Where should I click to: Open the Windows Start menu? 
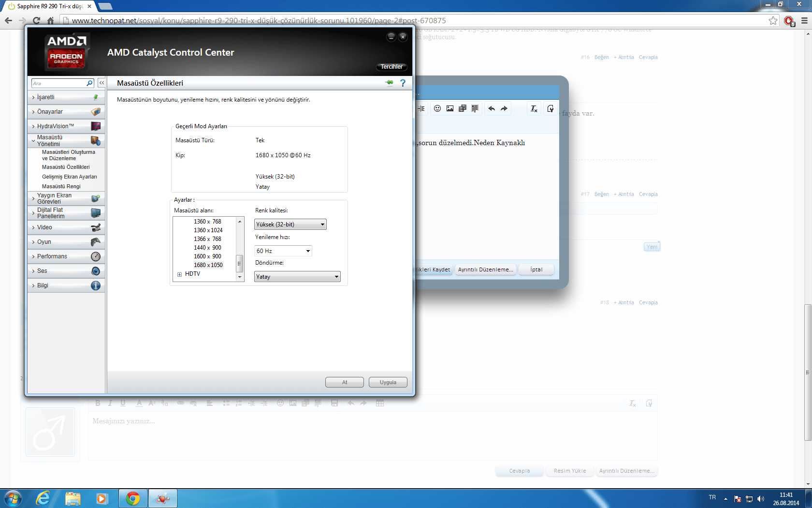coord(13,498)
